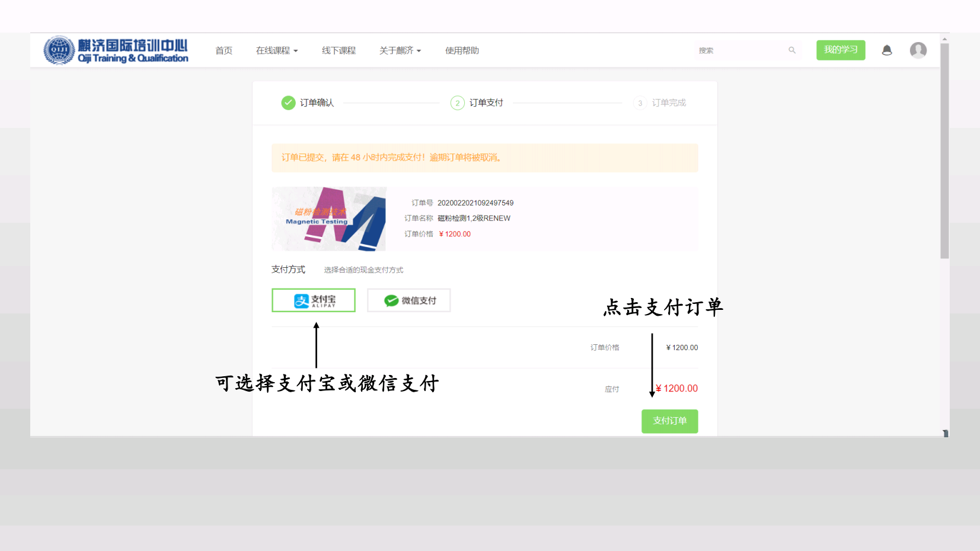Open the user avatar profile

(x=918, y=50)
